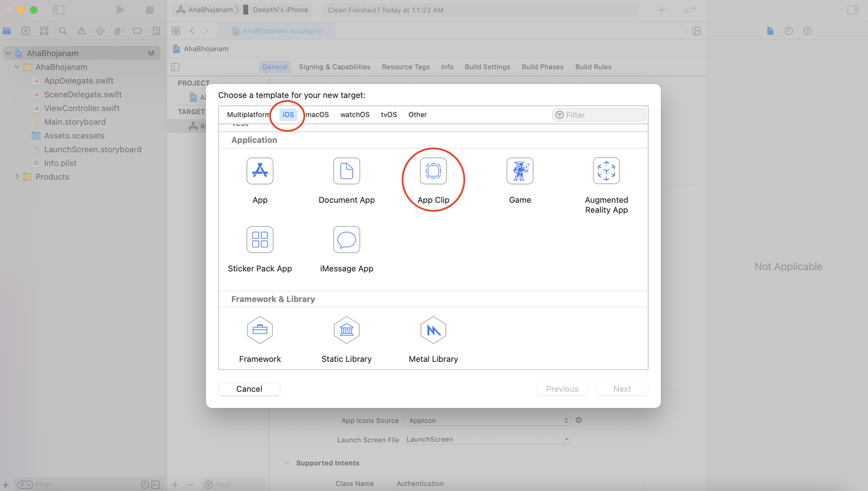The height and width of the screenshot is (491, 868).
Task: Collapse the AhaBhojanam project root
Action: 8,53
